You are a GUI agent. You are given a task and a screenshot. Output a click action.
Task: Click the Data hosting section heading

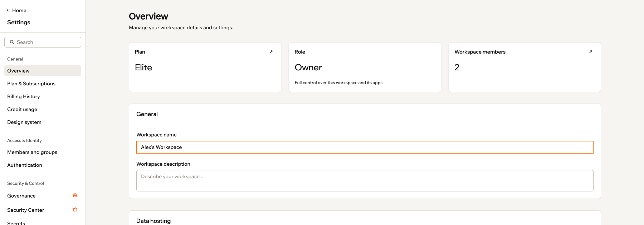click(153, 221)
